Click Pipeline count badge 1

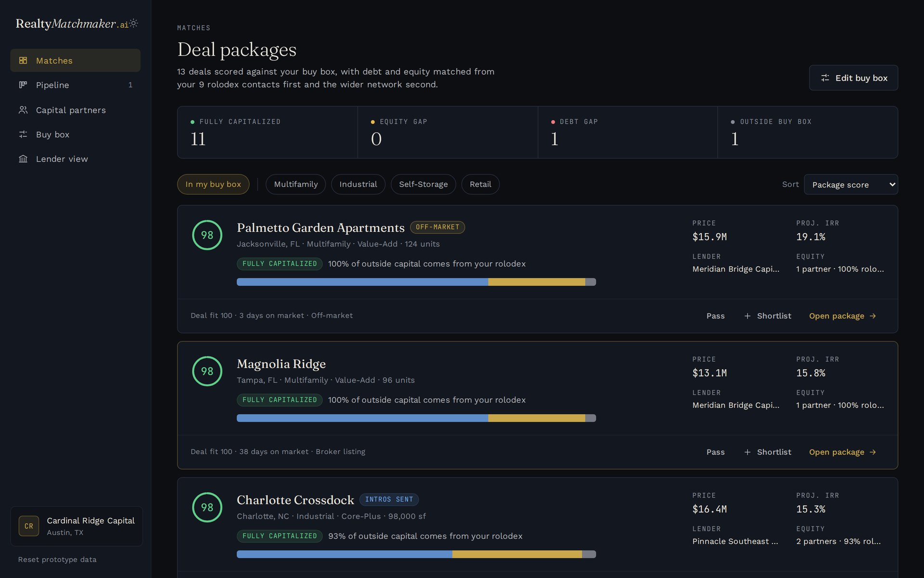coord(130,85)
